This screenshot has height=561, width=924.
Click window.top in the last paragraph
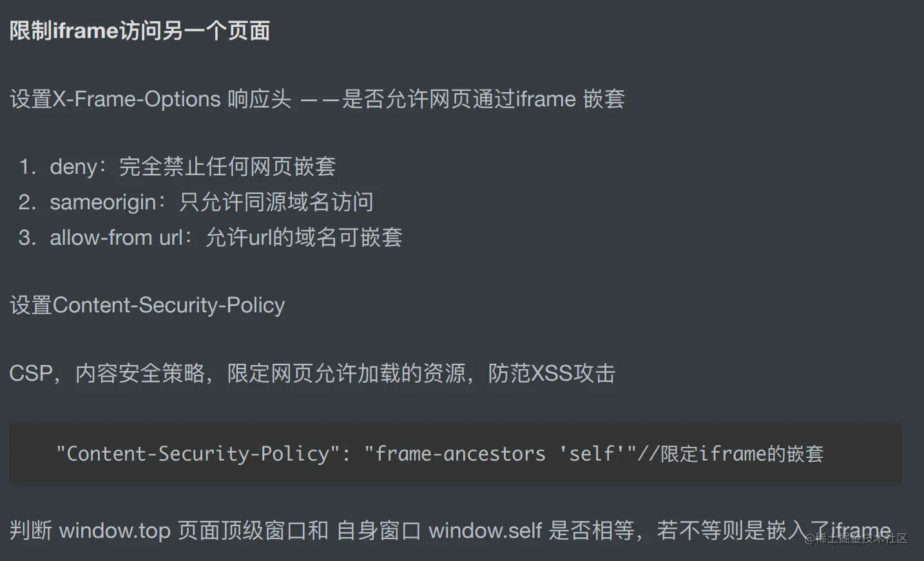[115, 531]
